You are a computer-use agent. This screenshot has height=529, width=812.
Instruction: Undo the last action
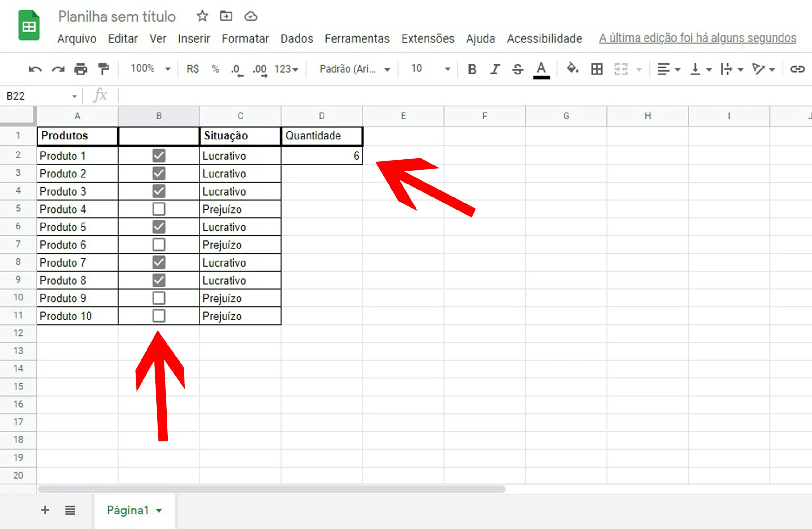[35, 69]
